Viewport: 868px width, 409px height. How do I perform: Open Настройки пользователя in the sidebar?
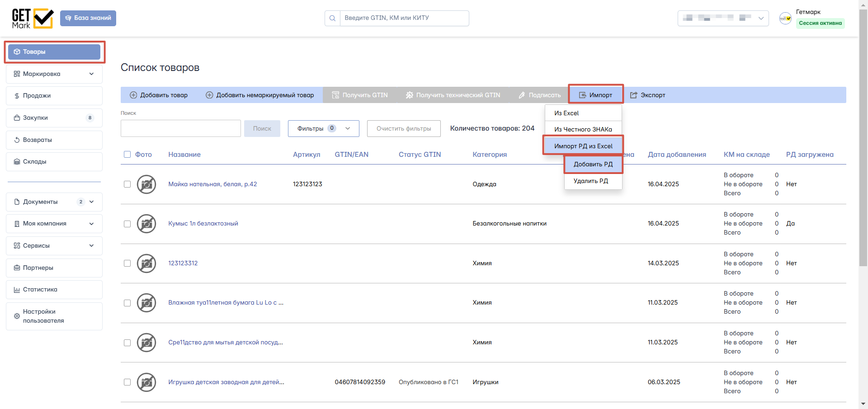54,316
